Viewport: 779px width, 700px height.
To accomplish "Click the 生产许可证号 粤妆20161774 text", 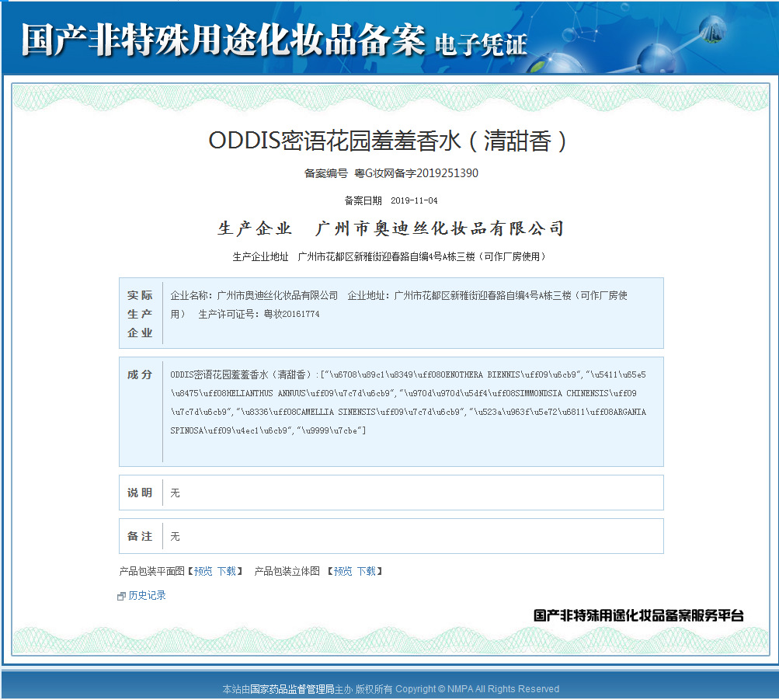I will [x=259, y=314].
